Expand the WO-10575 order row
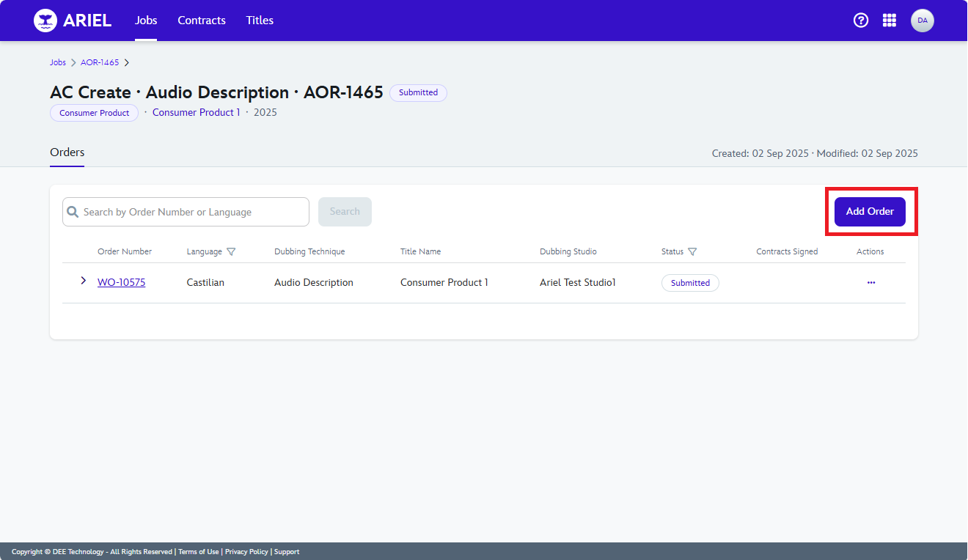968x560 pixels. (x=83, y=281)
